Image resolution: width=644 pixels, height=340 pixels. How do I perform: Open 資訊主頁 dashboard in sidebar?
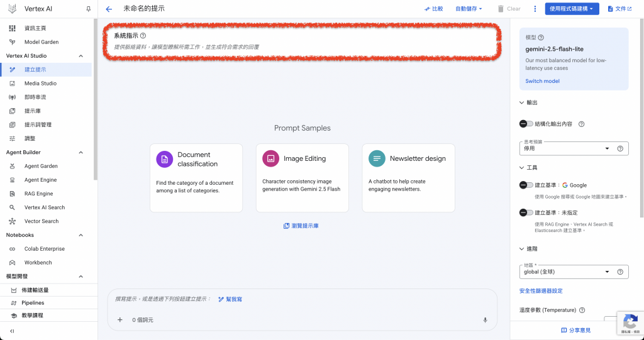pyautogui.click(x=46, y=28)
